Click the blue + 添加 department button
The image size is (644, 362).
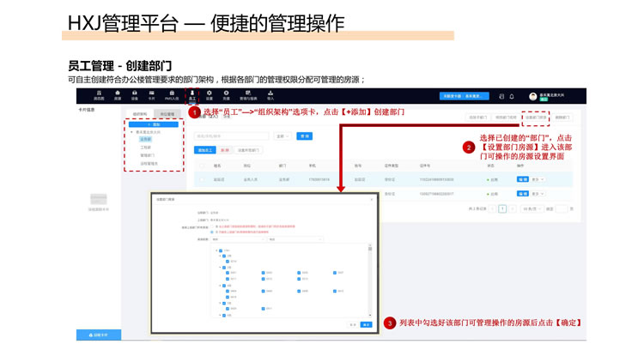(154, 124)
